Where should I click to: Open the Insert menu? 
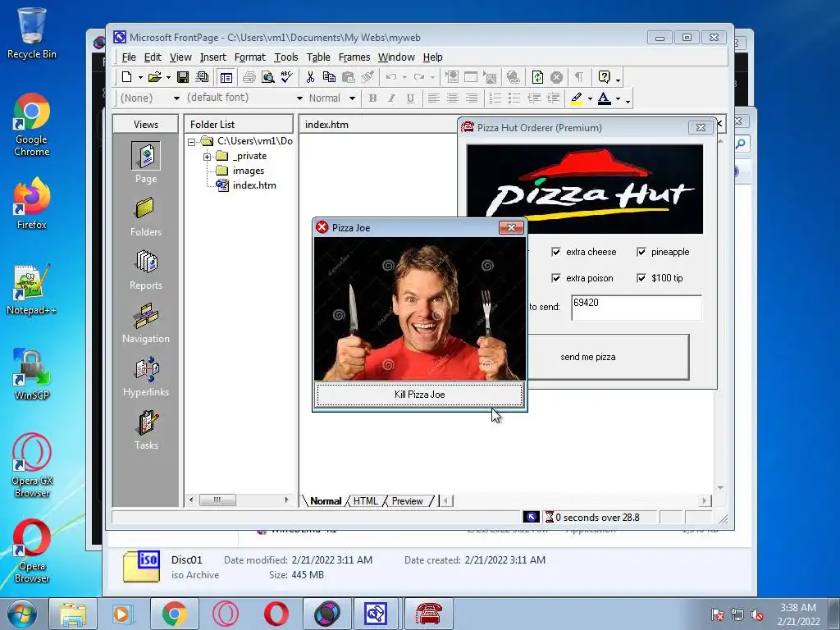tap(212, 57)
